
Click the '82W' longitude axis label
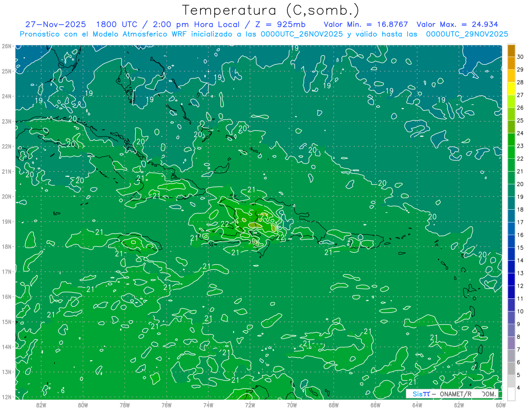41,405
